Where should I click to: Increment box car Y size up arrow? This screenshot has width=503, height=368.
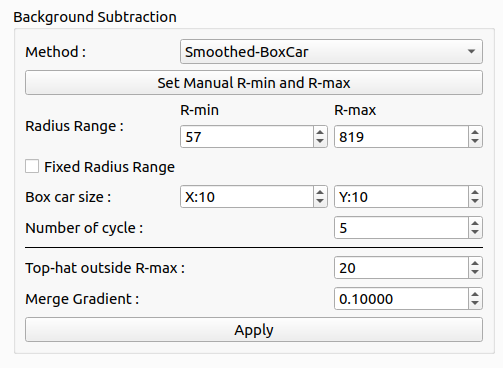[x=475, y=192]
